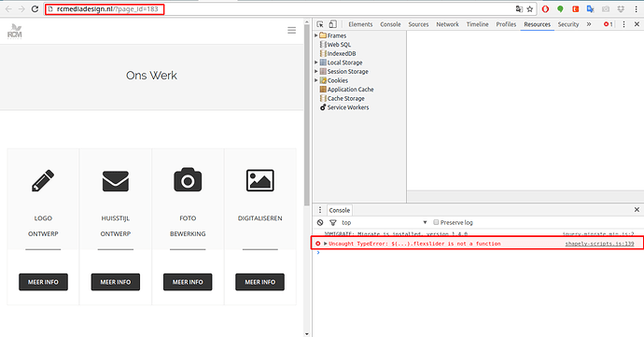Open the console filter funnel icon

tap(332, 222)
